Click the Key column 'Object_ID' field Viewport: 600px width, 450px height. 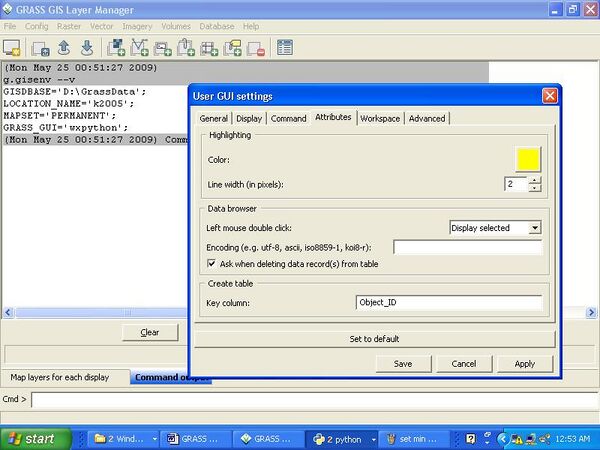[x=449, y=303]
